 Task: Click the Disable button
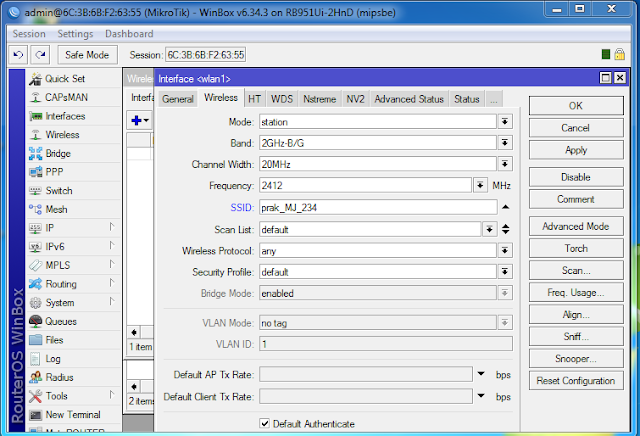pyautogui.click(x=576, y=178)
